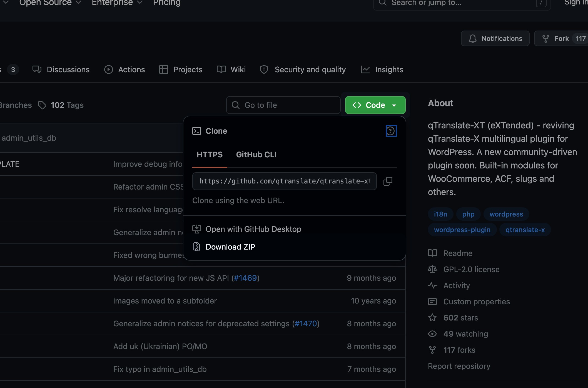
Task: Click the Security shield icon
Action: [x=264, y=69]
